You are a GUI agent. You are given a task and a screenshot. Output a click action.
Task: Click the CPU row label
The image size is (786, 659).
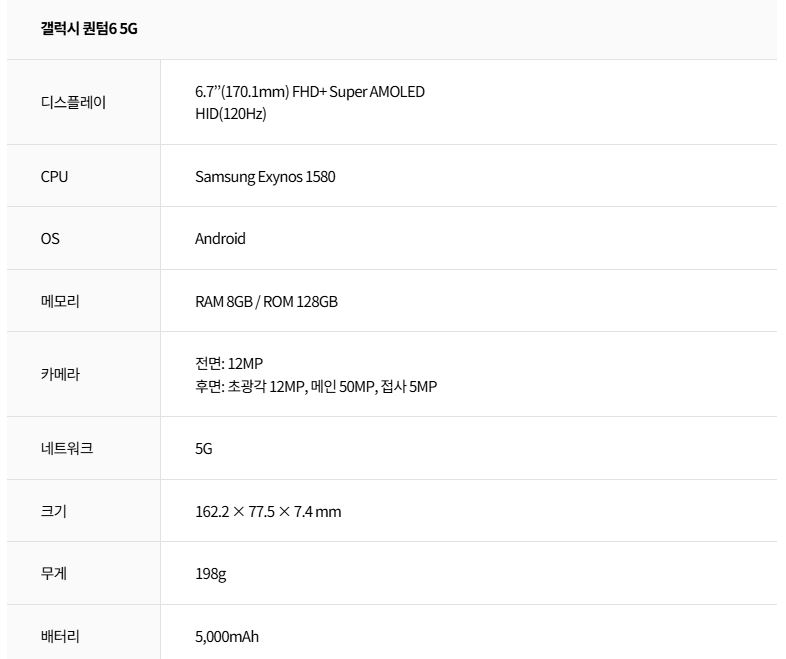point(54,177)
